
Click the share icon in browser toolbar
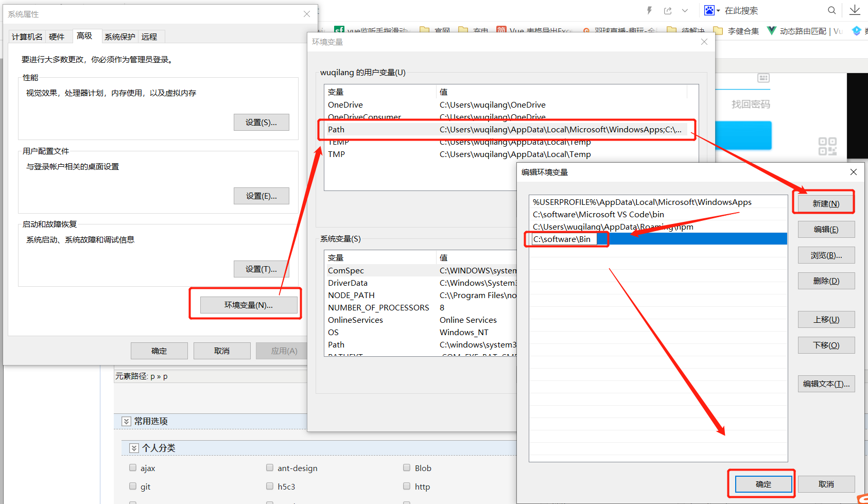(668, 10)
